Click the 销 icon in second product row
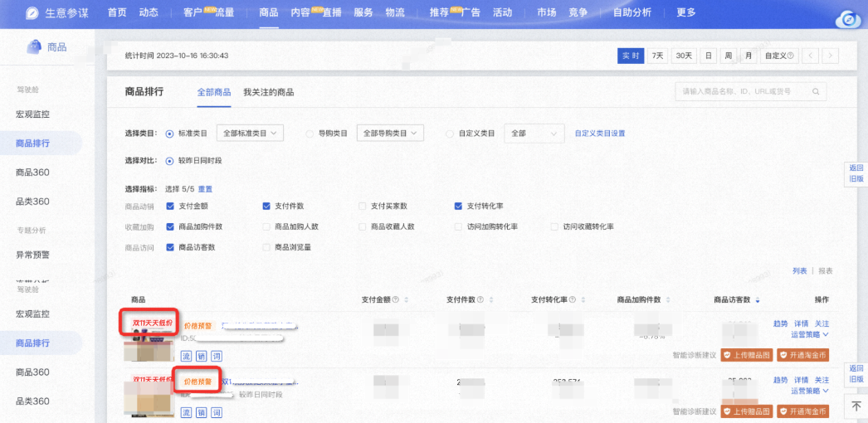The image size is (868, 423). click(x=202, y=412)
